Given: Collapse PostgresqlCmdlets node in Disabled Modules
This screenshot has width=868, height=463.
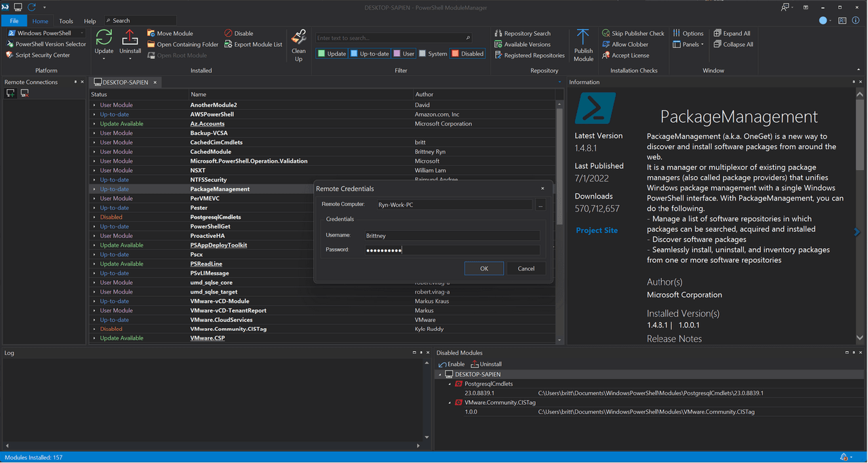Looking at the screenshot, I should [x=450, y=384].
